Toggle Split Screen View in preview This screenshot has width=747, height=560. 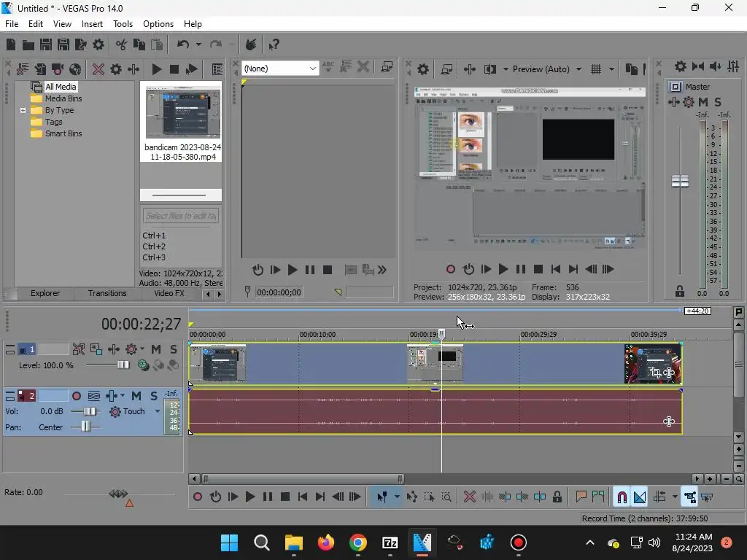coord(489,69)
